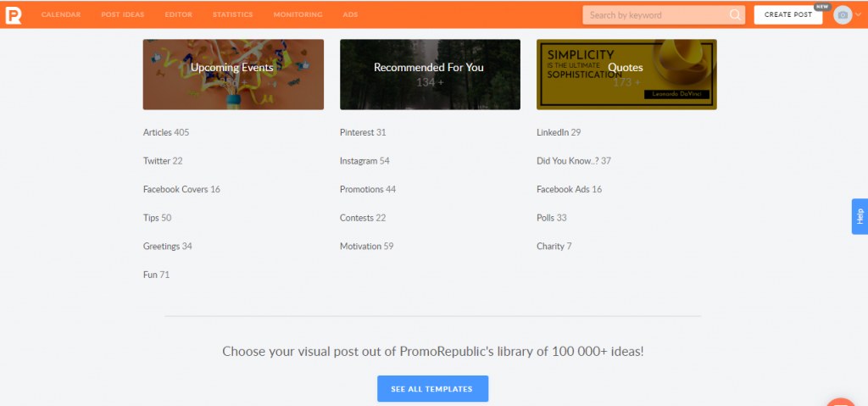This screenshot has width=868, height=406.
Task: Browse the Fun 71 category
Action: [156, 274]
